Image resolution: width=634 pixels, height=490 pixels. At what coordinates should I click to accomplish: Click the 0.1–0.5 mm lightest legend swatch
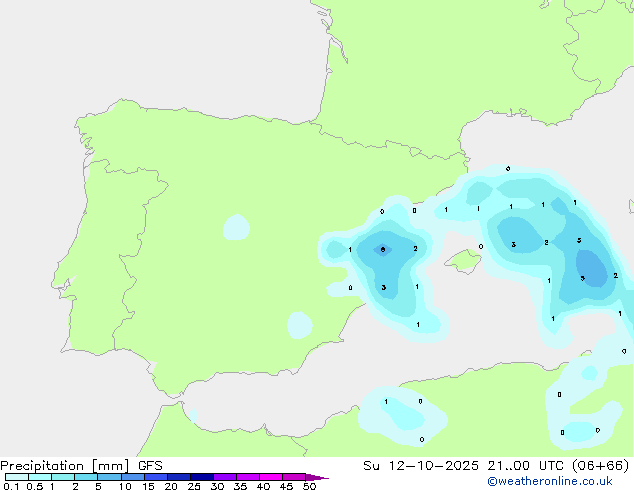[17, 477]
